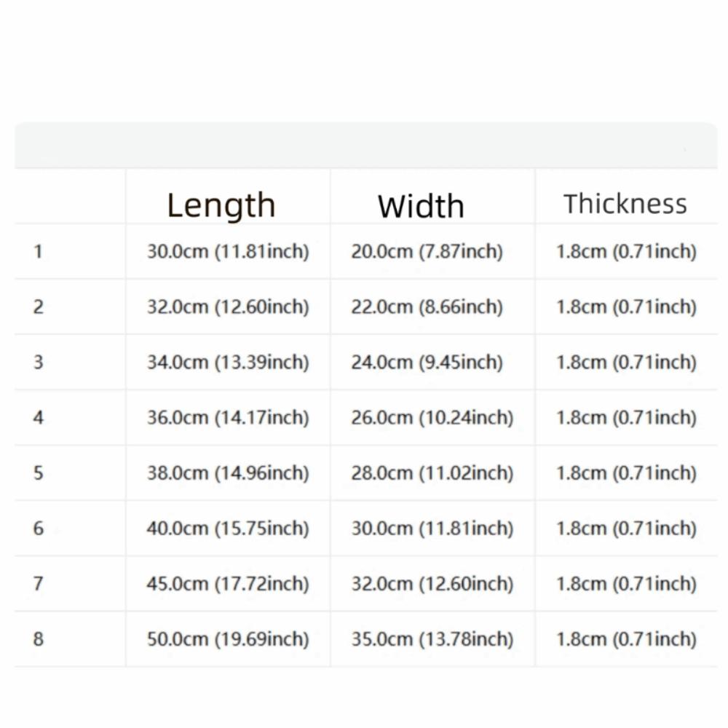This screenshot has width=728, height=728.
Task: Click the 34.0cm (13.39inch) length cell
Action: tap(228, 362)
